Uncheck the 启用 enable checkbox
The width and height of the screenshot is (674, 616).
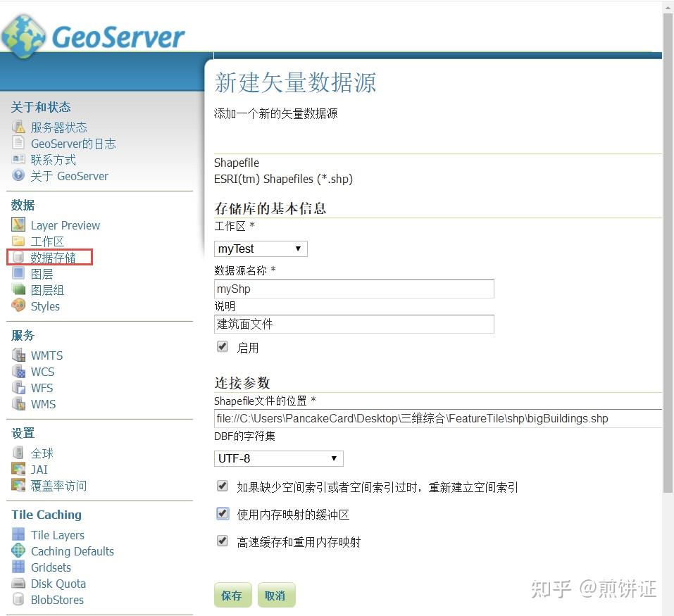click(x=223, y=346)
